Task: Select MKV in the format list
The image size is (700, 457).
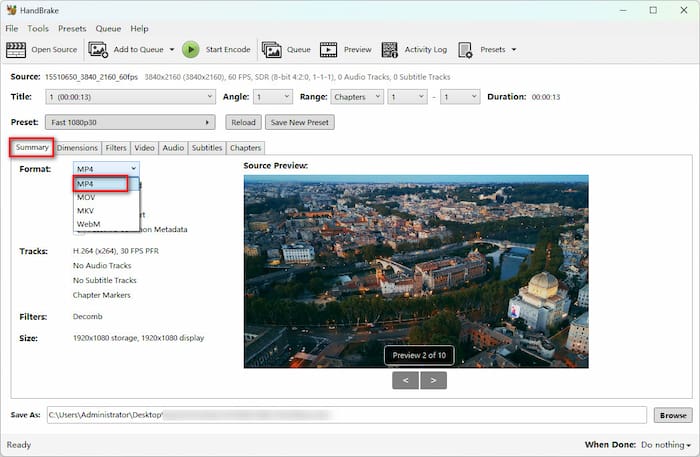Action: point(106,211)
